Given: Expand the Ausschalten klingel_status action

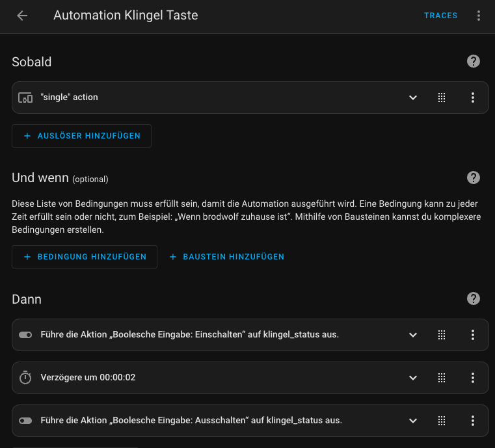Looking at the screenshot, I should coord(412,421).
